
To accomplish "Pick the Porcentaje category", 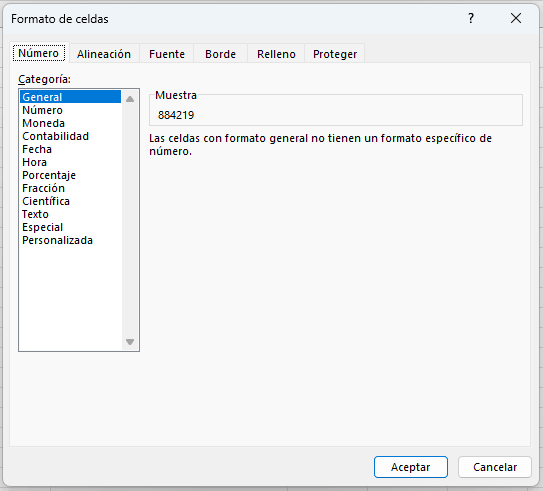I will [70, 175].
